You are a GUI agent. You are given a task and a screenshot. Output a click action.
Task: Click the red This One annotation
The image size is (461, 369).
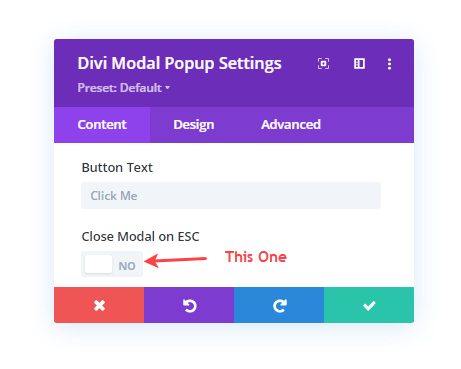click(256, 257)
